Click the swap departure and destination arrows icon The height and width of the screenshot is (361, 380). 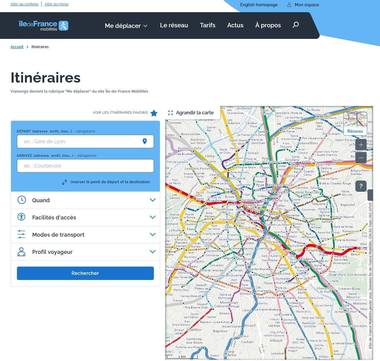(64, 182)
